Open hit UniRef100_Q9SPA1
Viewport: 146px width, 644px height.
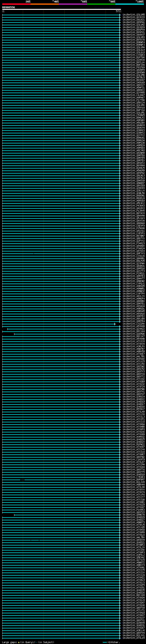tap(134, 22)
